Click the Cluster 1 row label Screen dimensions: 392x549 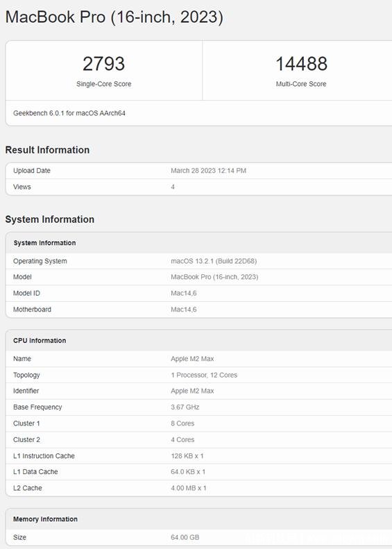coord(26,423)
